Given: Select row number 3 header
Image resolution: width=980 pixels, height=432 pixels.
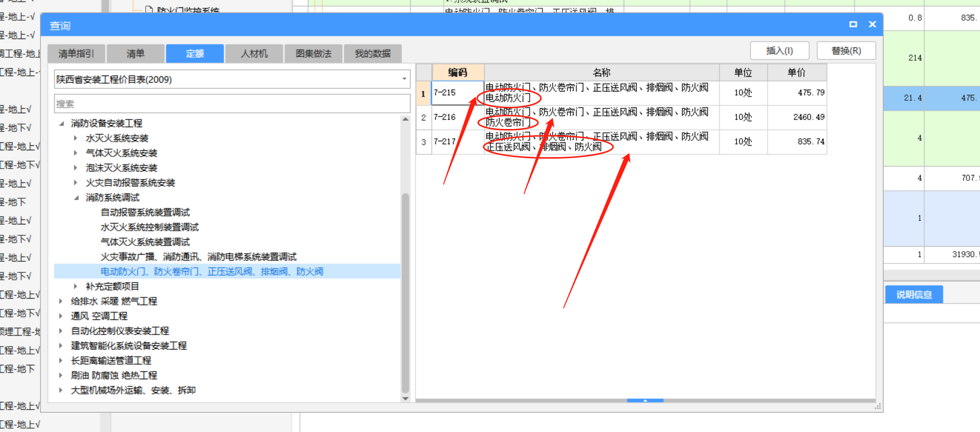Looking at the screenshot, I should [424, 142].
